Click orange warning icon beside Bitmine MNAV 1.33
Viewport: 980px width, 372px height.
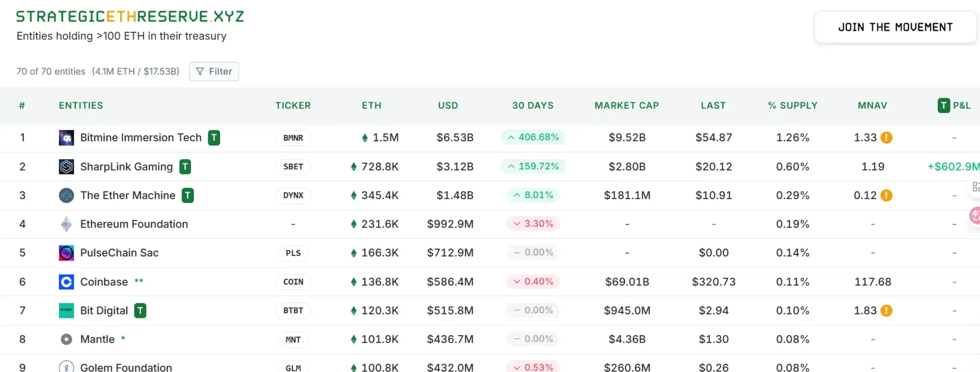[x=886, y=137]
